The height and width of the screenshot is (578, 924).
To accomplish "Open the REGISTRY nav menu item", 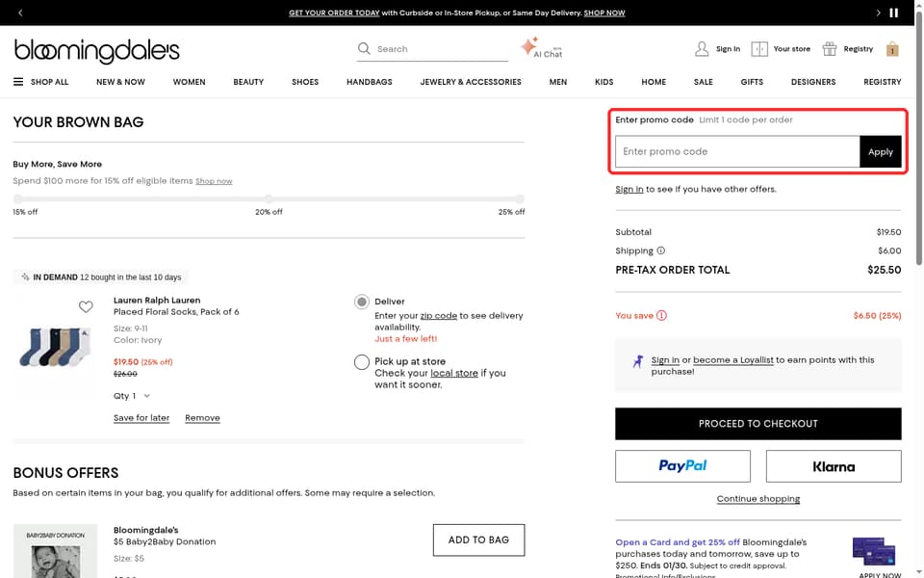I will click(883, 82).
